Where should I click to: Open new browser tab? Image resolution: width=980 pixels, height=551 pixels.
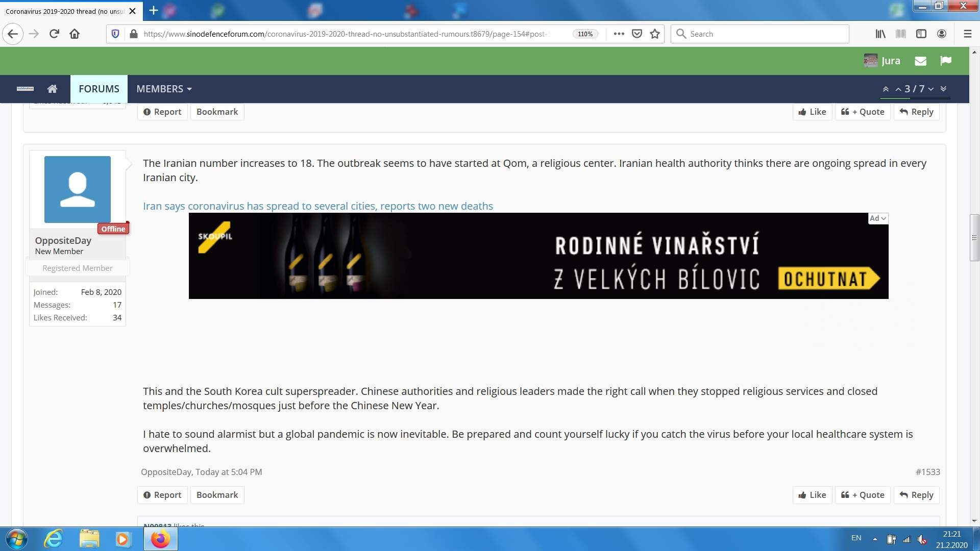154,10
